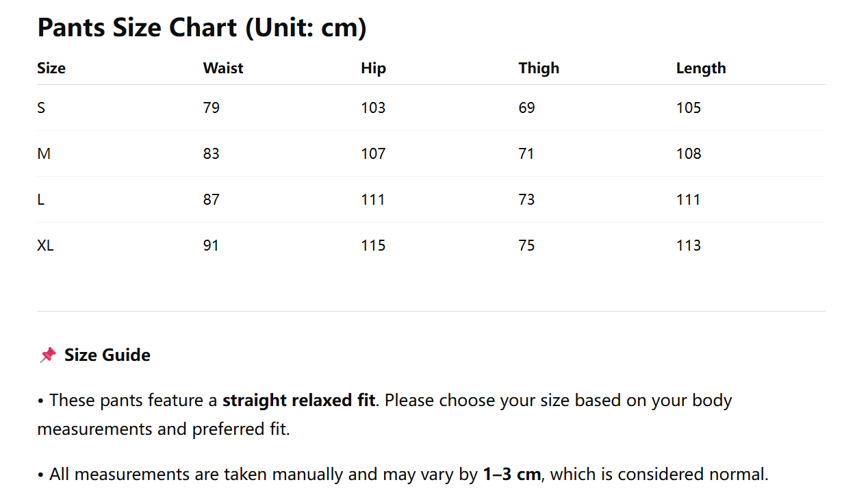Select the L size row label

(41, 199)
